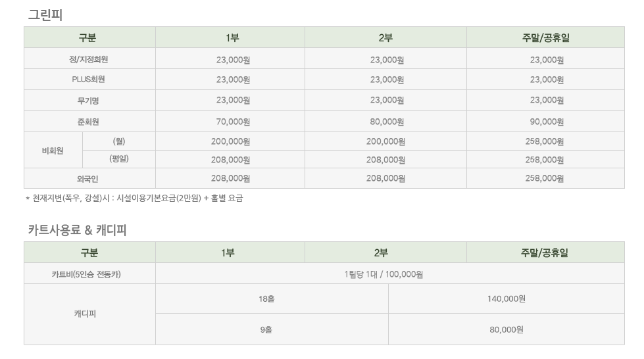
Task: Select the 외국인 row label
Action: click(87, 179)
